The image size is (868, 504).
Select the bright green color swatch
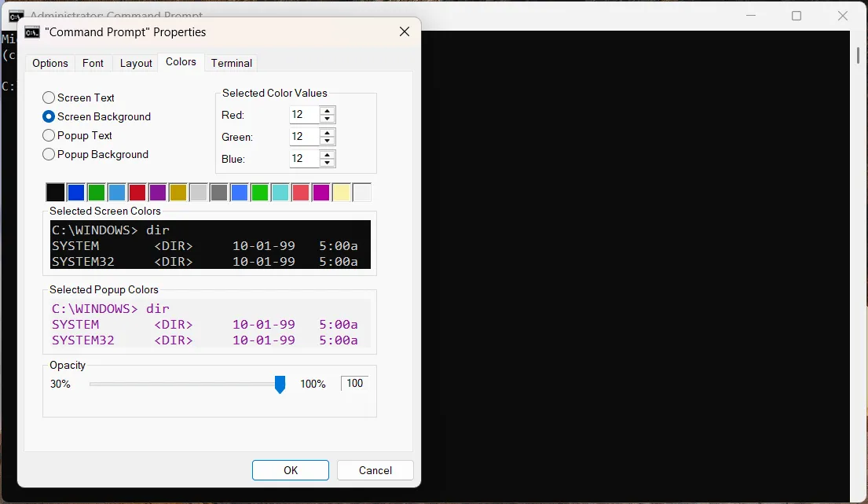click(259, 192)
